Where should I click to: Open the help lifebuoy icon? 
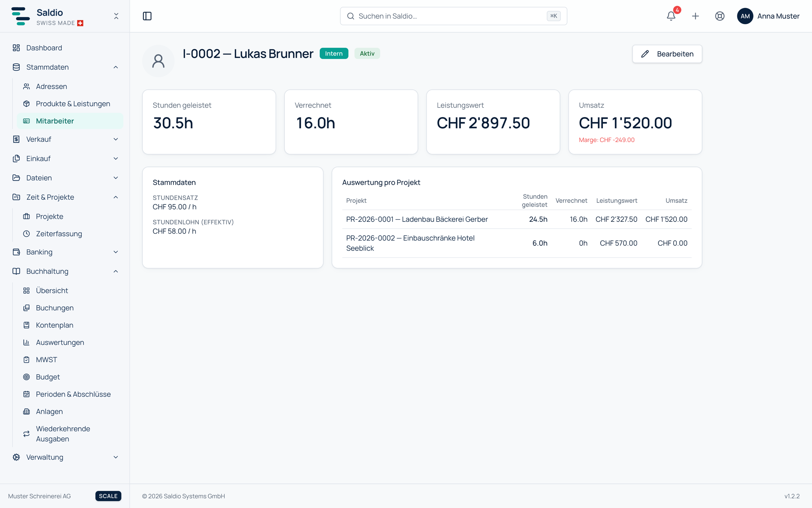click(x=720, y=16)
